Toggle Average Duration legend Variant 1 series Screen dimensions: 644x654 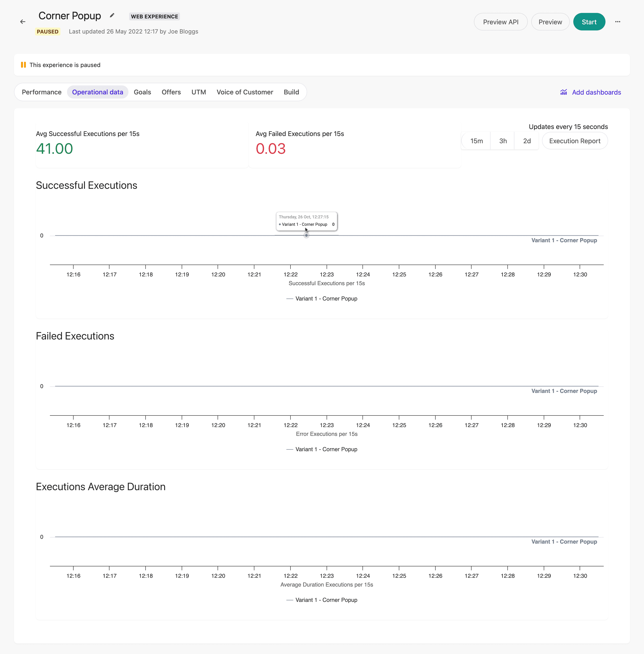click(x=322, y=600)
